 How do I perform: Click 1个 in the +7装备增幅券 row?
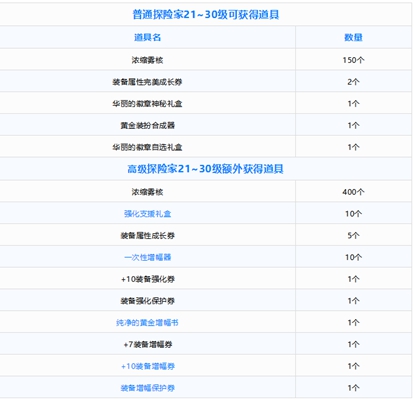pos(353,344)
